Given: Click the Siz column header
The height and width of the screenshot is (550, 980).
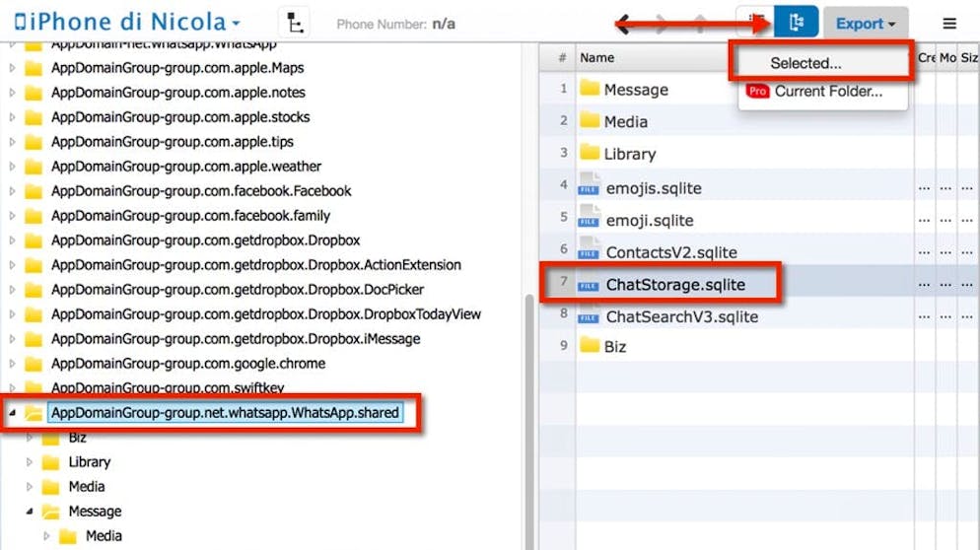Looking at the screenshot, I should click(969, 57).
